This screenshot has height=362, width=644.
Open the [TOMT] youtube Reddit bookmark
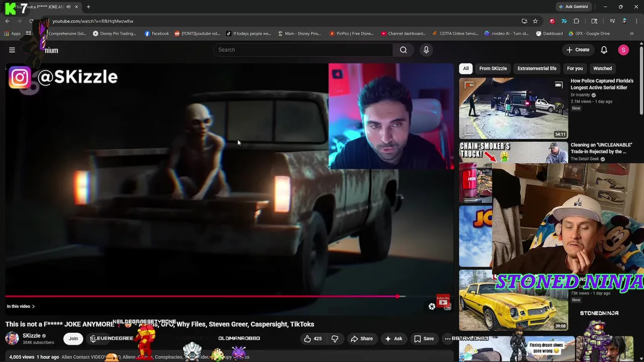click(197, 34)
